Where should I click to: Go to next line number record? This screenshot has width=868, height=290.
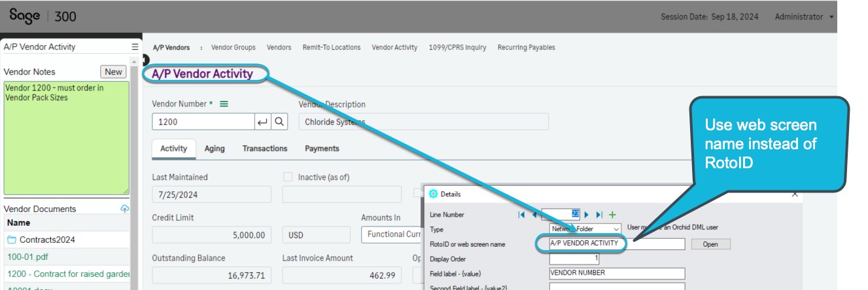(587, 215)
